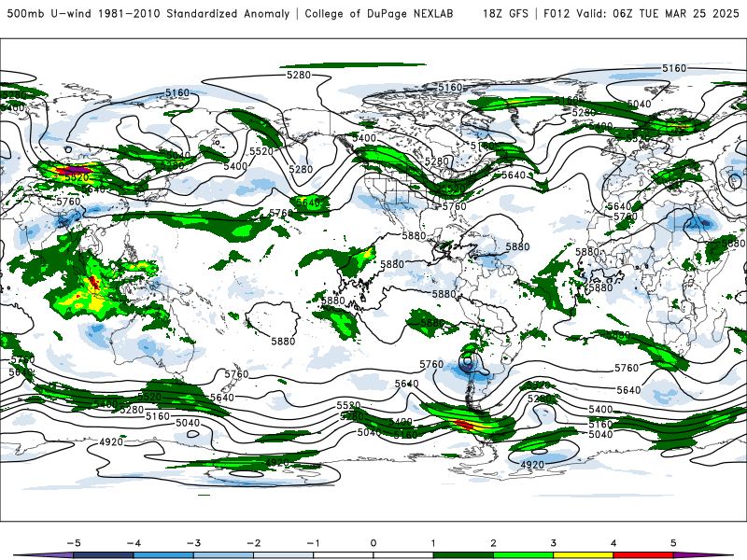Click the '18Z GFS' model run text
The image size is (747, 560).
click(505, 13)
